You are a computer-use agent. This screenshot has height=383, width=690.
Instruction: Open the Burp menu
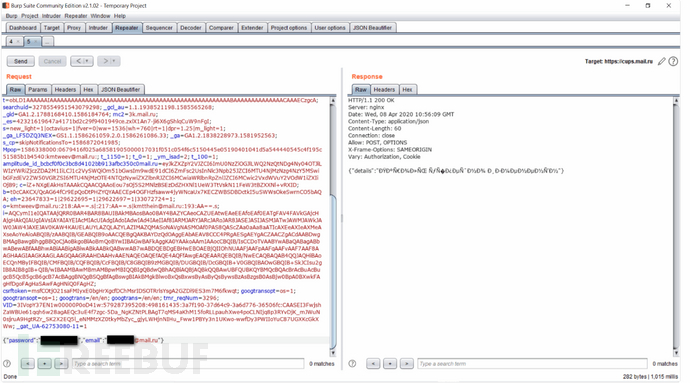click(11, 16)
